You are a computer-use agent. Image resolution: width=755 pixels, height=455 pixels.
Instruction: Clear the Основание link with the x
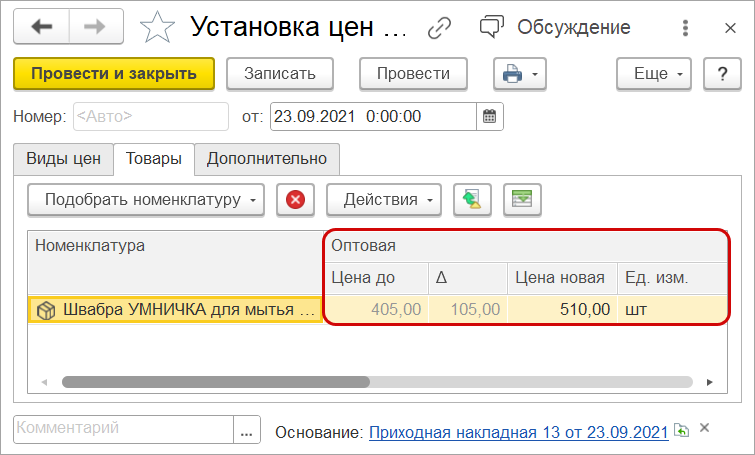pyautogui.click(x=704, y=428)
